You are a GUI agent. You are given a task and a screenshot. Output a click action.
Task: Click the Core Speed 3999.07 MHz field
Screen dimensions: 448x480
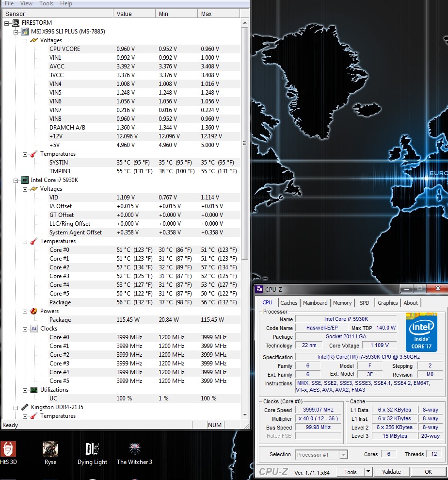pyautogui.click(x=318, y=410)
